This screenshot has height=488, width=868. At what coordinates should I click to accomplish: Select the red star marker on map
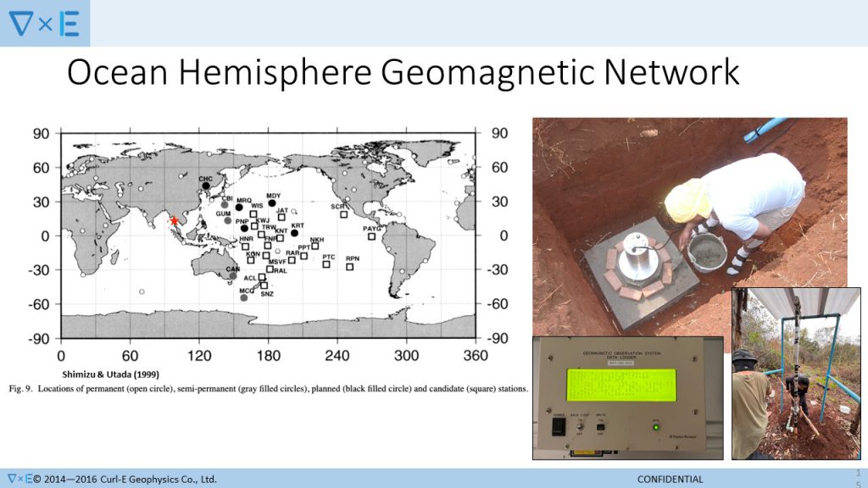click(x=175, y=220)
